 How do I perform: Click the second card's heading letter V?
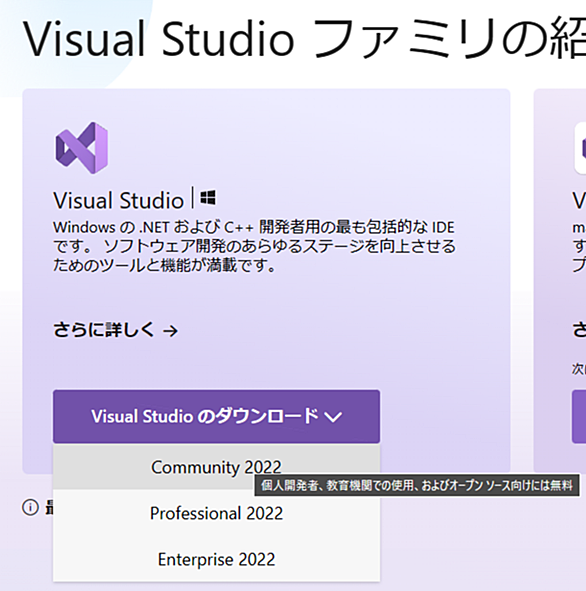click(579, 200)
